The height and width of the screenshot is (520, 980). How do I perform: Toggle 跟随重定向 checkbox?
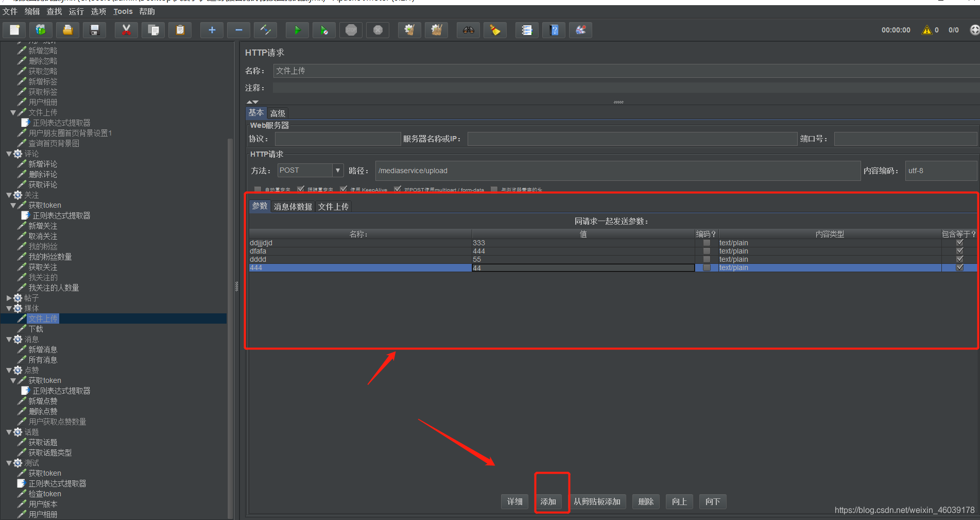tap(301, 189)
